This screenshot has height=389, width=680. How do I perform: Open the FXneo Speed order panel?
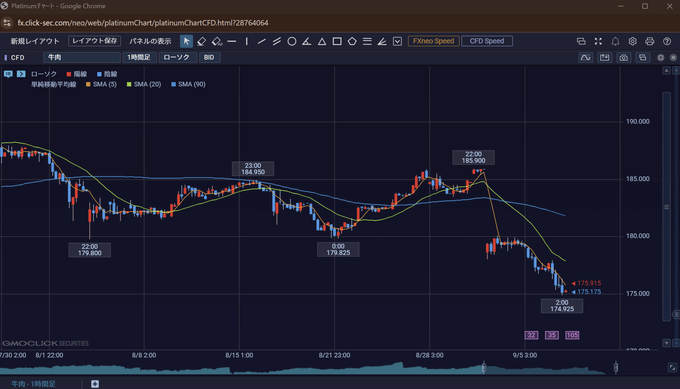pos(433,41)
